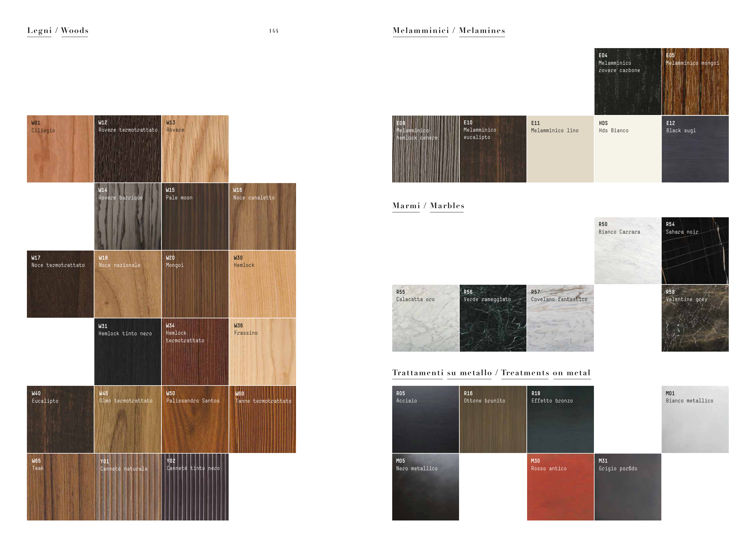Choose the W50 Palissandro Santos swatch
This screenshot has height=535, width=756.
(195, 419)
